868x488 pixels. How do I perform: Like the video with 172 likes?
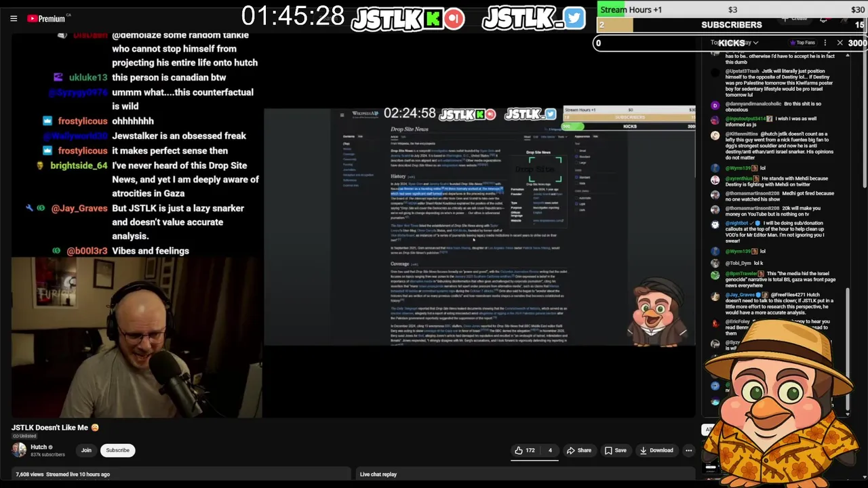525,450
